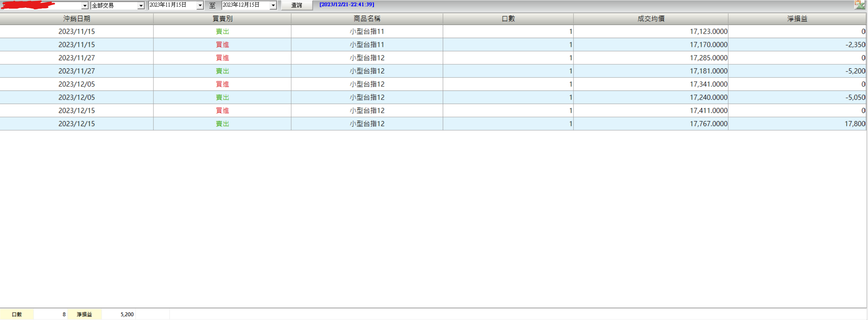Sort by 淨損益 column header
868x320 pixels.
[x=797, y=19]
